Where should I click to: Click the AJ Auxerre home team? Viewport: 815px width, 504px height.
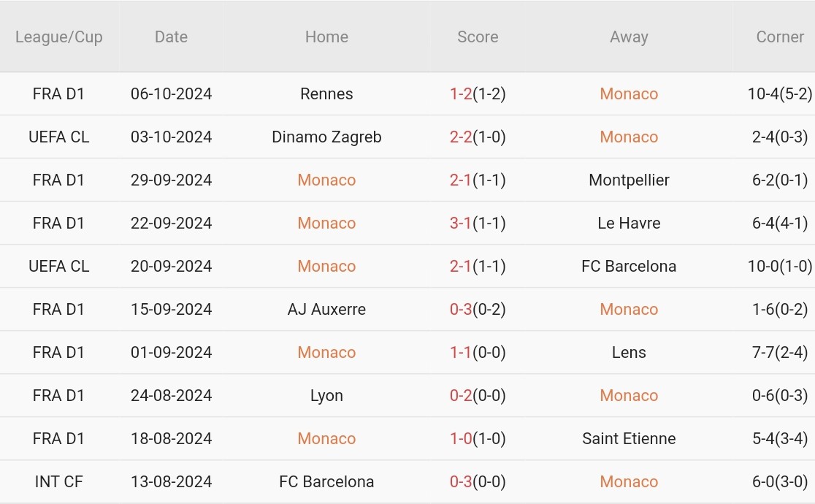pyautogui.click(x=326, y=309)
